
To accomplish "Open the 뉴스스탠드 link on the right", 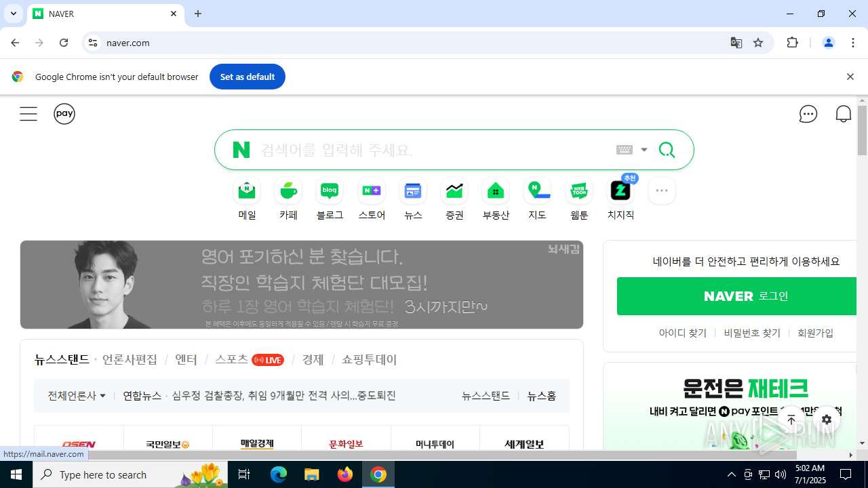I will click(x=486, y=396).
